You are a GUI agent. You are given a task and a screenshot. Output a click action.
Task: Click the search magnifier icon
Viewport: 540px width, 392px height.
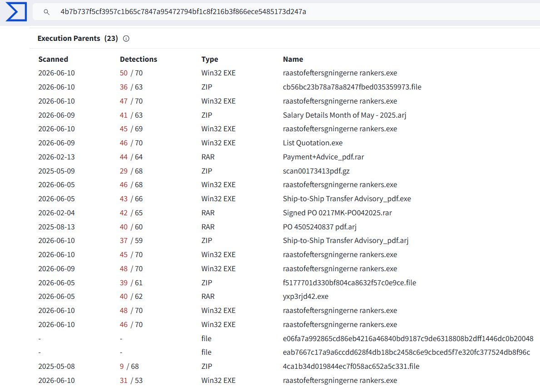[x=46, y=12]
